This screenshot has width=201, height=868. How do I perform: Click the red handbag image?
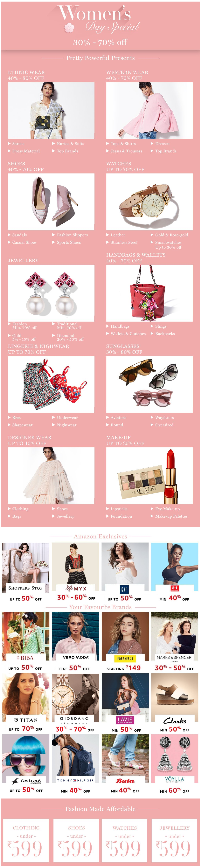tap(149, 293)
